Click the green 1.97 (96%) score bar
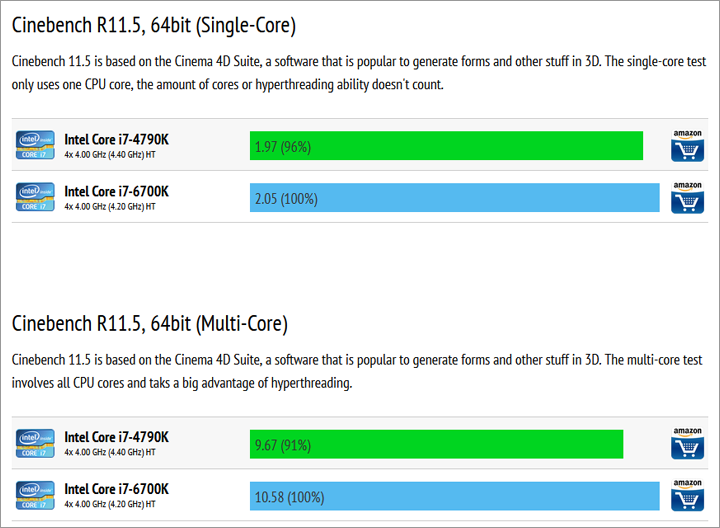720x528 pixels. (446, 146)
